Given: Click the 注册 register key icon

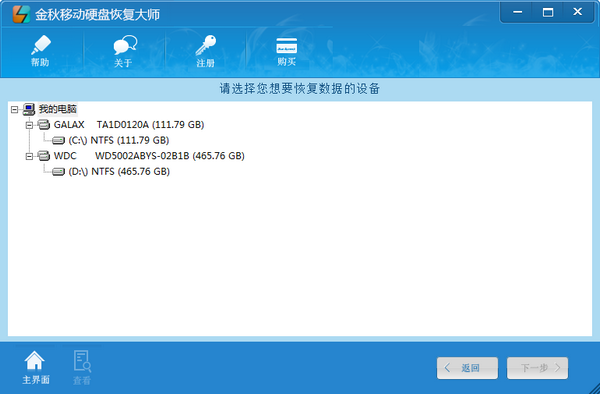Looking at the screenshot, I should 205,45.
